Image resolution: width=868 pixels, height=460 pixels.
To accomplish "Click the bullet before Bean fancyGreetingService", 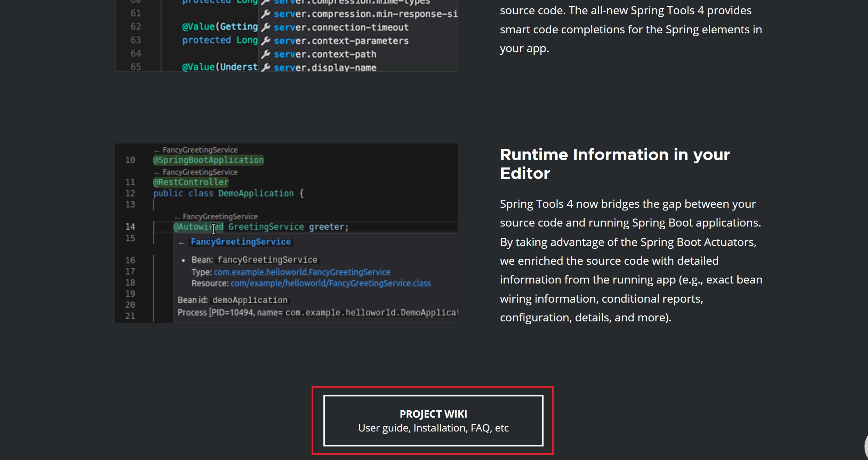I will click(183, 260).
